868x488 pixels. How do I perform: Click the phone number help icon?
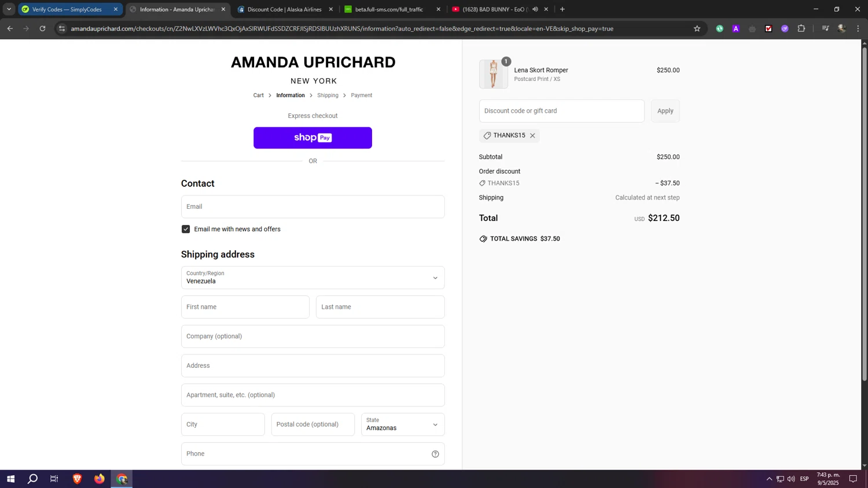pos(435,454)
